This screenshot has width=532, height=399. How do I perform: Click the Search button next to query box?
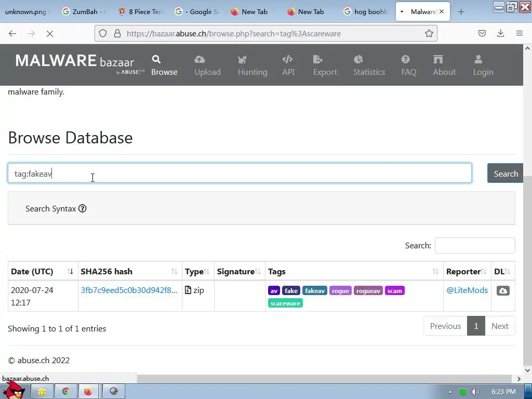pyautogui.click(x=506, y=174)
